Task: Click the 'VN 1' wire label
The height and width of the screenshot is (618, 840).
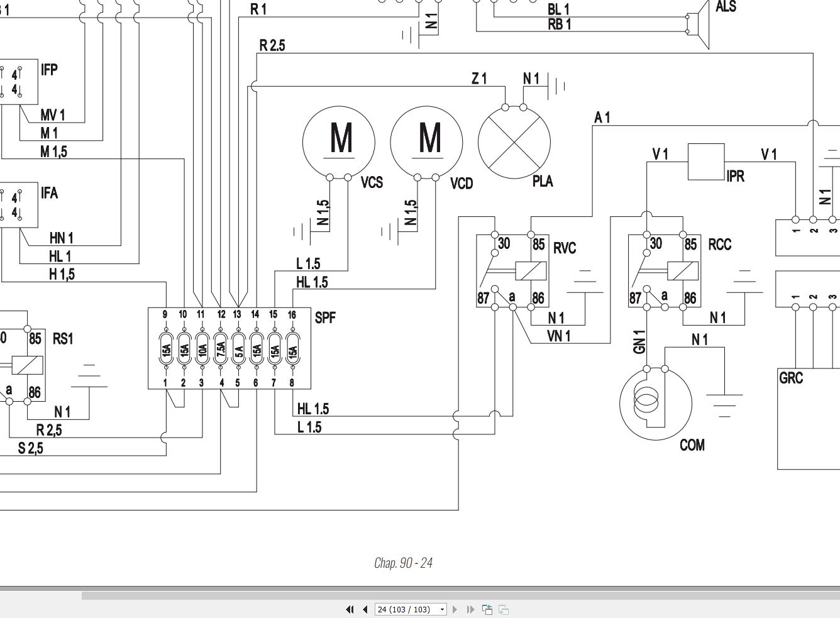Action: (x=558, y=336)
